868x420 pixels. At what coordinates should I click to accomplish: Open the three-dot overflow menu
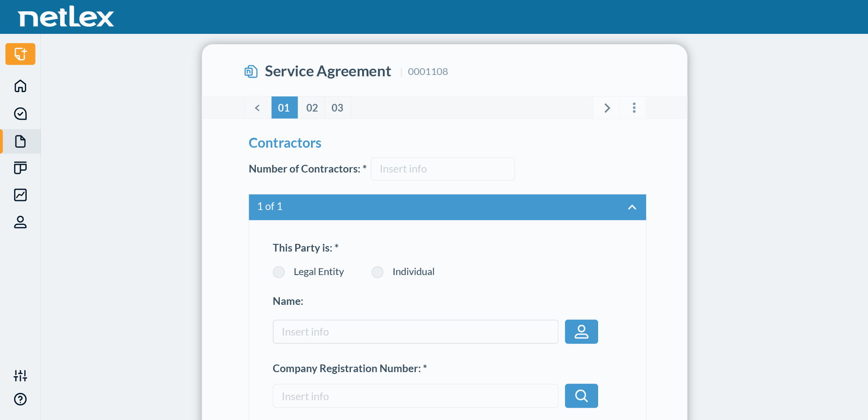pos(634,107)
